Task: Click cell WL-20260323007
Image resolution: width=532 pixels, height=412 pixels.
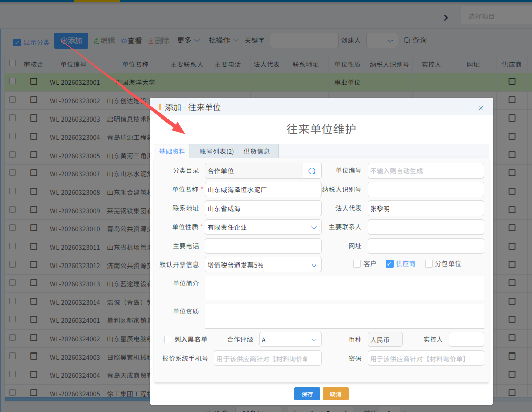Action: click(75, 174)
